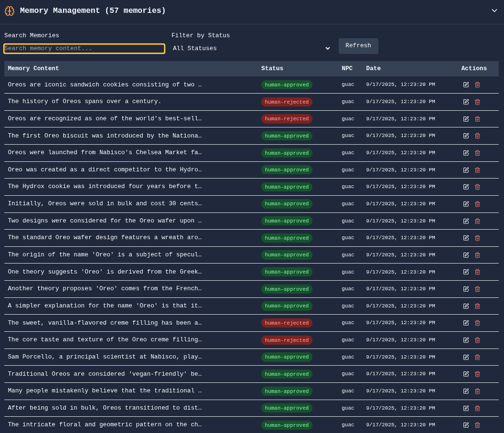Edit 'Two designs were considered' memory
Screen dimensions: 504x433
(466, 221)
